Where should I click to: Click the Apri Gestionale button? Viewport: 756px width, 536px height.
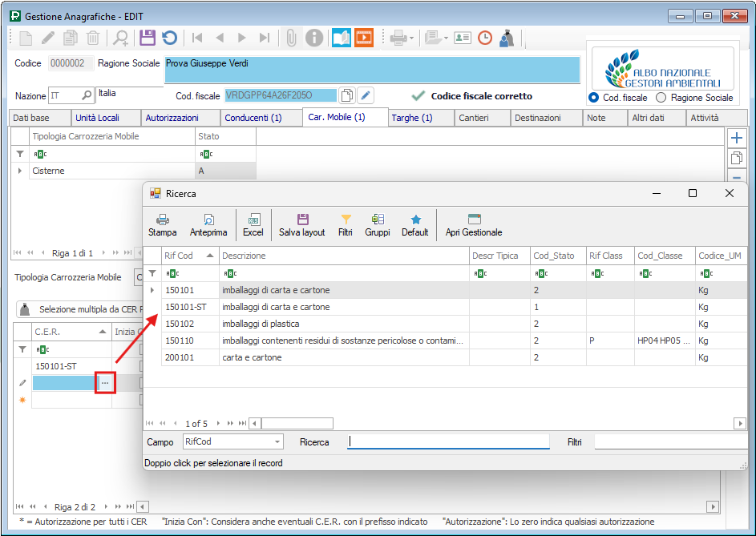point(474,225)
